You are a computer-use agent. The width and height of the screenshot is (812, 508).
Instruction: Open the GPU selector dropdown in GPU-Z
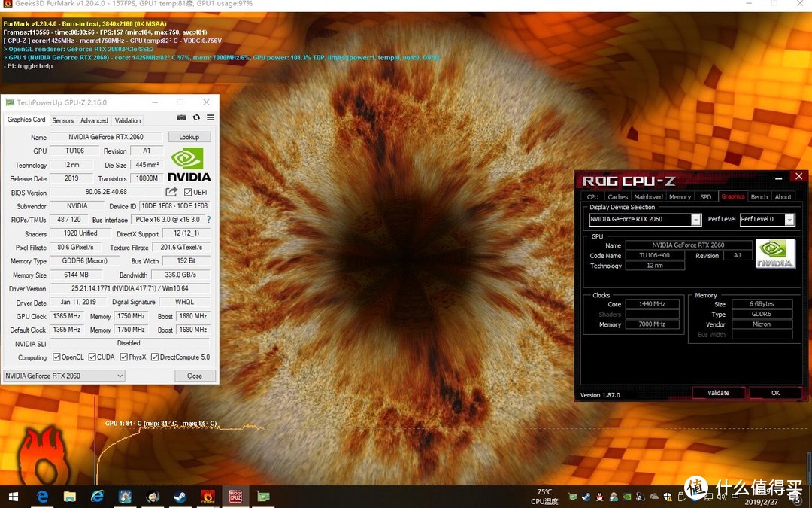(64, 376)
